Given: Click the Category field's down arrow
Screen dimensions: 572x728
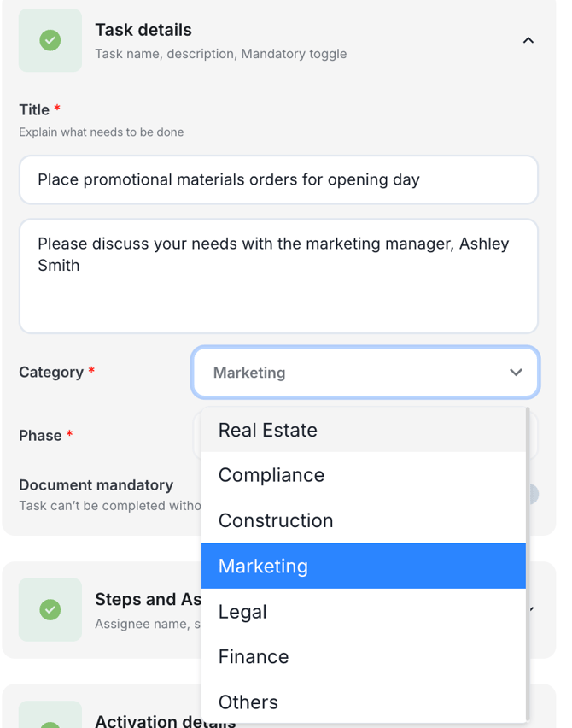Looking at the screenshot, I should pos(516,373).
